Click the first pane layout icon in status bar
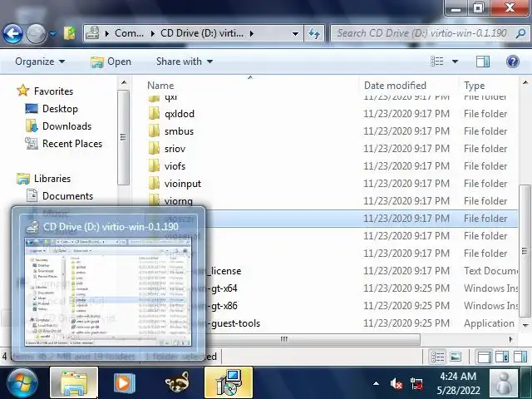The width and height of the screenshot is (532, 399). coord(484,357)
